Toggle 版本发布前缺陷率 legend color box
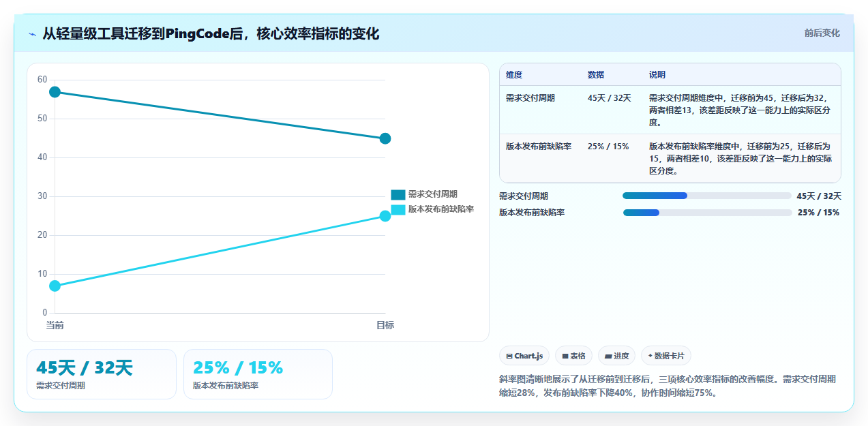868x426 pixels. [398, 209]
